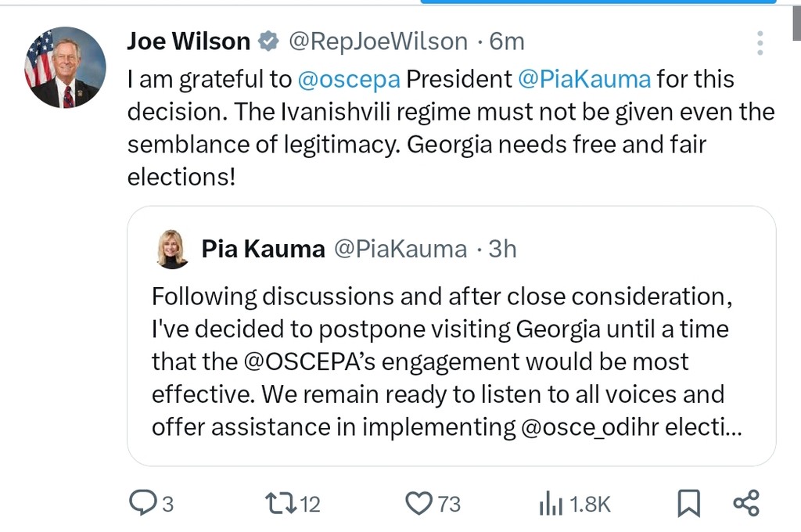Click the @PiaKauma handle in quoted tweet
Image resolution: width=801 pixels, height=532 pixels.
(400, 249)
